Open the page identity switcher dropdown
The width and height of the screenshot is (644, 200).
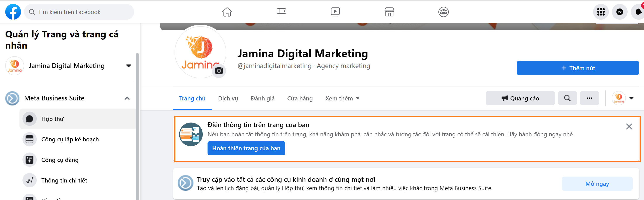631,98
